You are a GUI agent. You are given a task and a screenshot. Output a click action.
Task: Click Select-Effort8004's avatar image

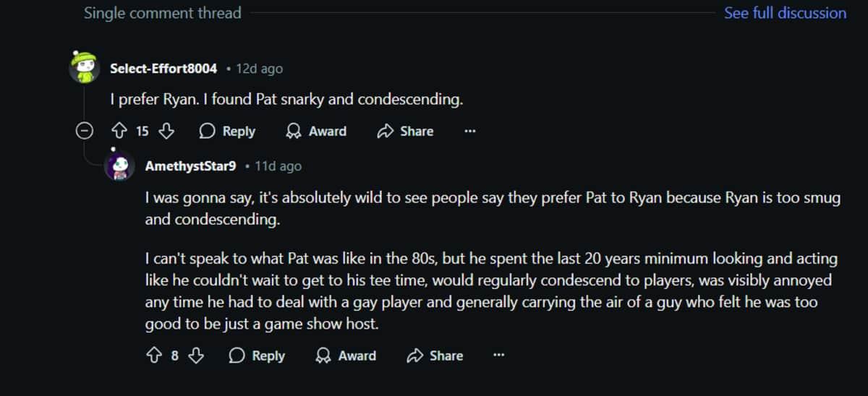85,68
